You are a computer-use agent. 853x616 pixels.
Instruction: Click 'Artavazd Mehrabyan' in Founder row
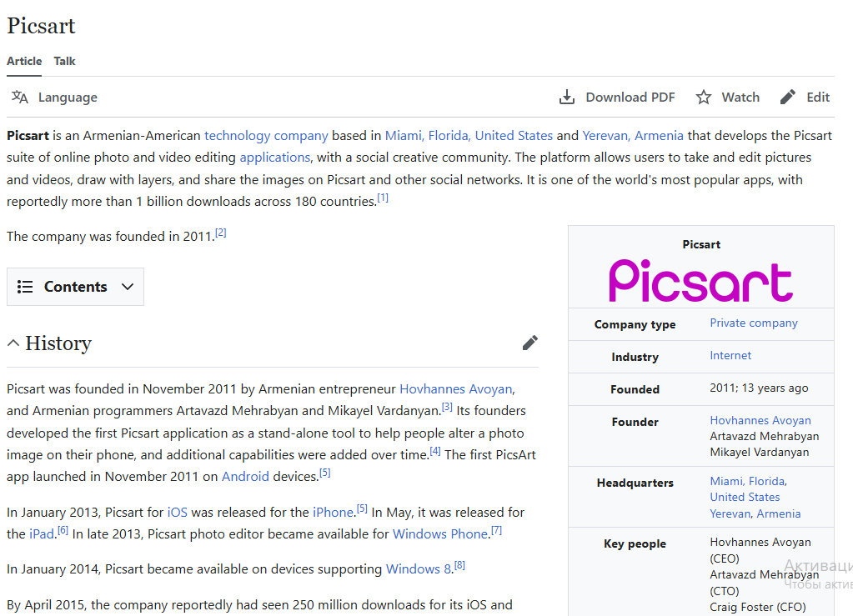click(x=765, y=437)
